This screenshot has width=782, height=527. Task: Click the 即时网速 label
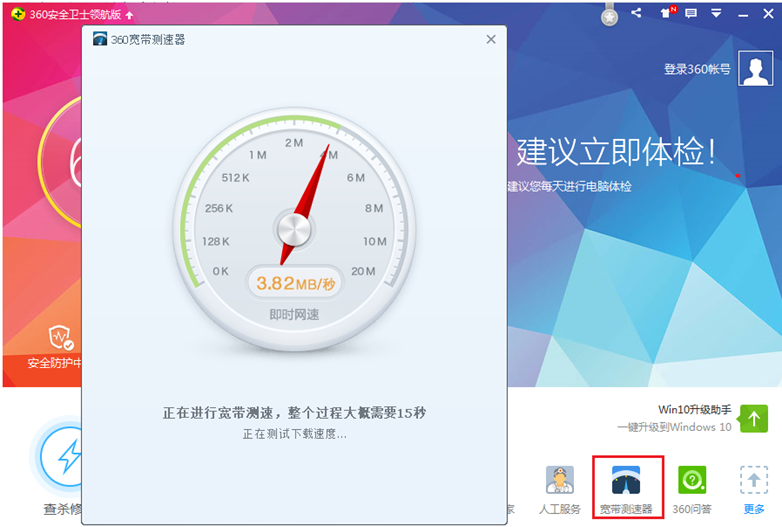(x=294, y=315)
